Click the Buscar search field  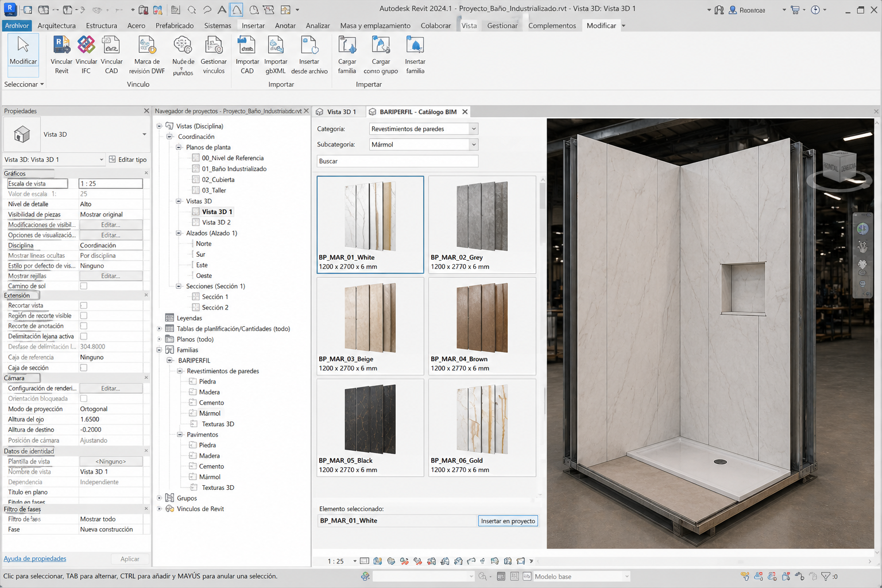(397, 161)
